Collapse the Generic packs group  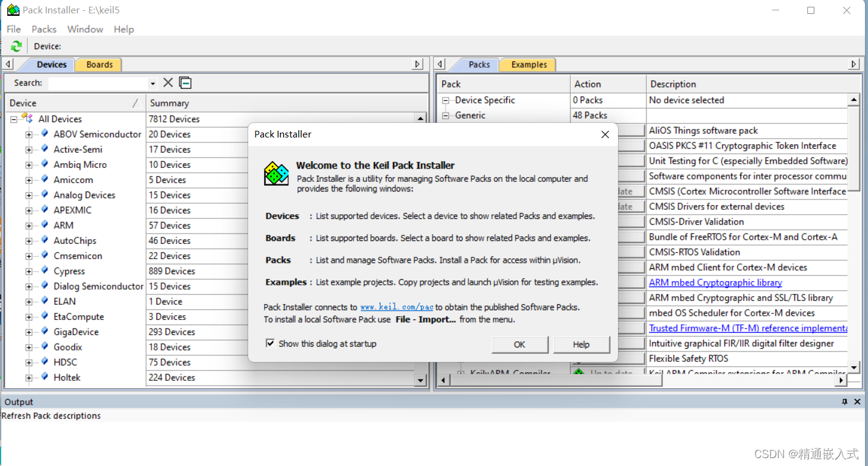446,116
